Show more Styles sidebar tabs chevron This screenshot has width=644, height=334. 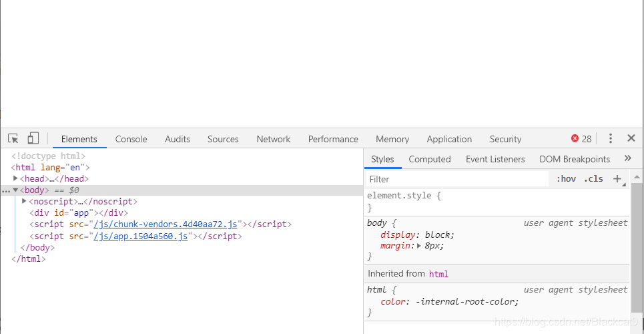[x=627, y=158]
